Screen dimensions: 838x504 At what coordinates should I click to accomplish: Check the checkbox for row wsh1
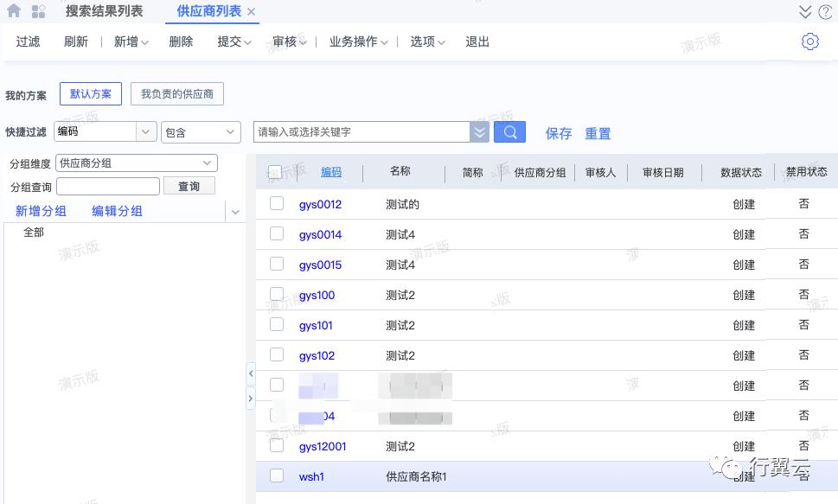[x=277, y=476]
